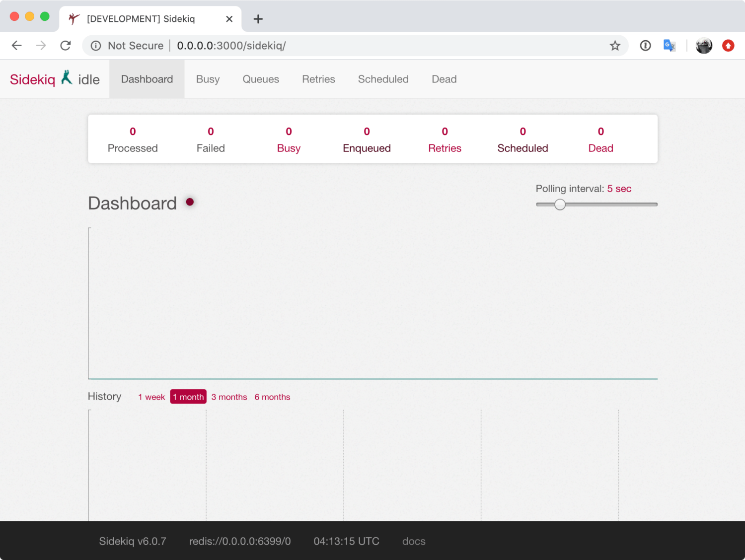745x560 pixels.
Task: Toggle the live poll red dot indicator
Action: 190,202
